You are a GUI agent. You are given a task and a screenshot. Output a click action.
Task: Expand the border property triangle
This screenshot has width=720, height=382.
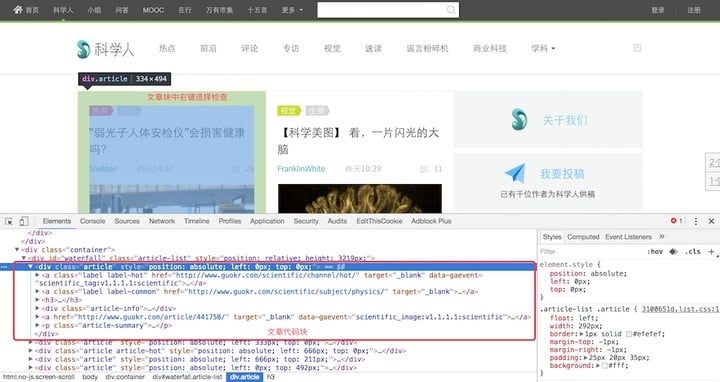(582, 334)
